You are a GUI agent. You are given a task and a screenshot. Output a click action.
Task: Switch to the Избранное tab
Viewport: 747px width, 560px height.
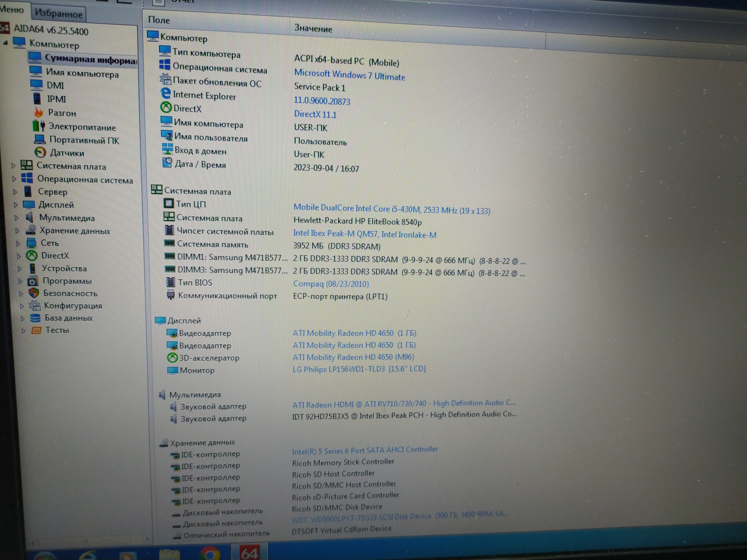click(59, 14)
